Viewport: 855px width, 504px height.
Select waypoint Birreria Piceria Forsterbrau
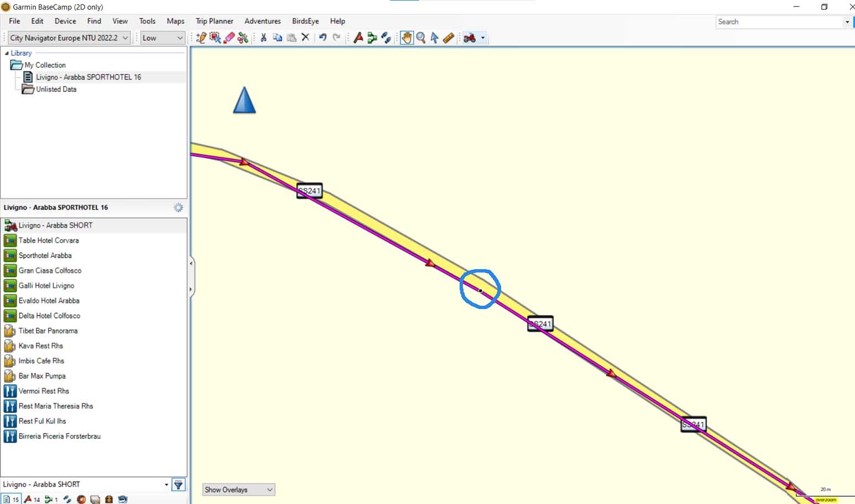click(x=94, y=436)
